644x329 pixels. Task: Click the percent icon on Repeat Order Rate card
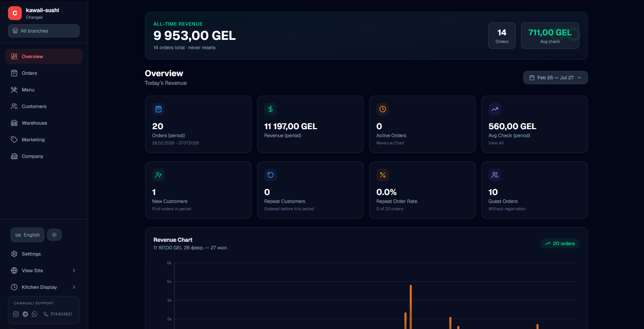[x=383, y=175]
